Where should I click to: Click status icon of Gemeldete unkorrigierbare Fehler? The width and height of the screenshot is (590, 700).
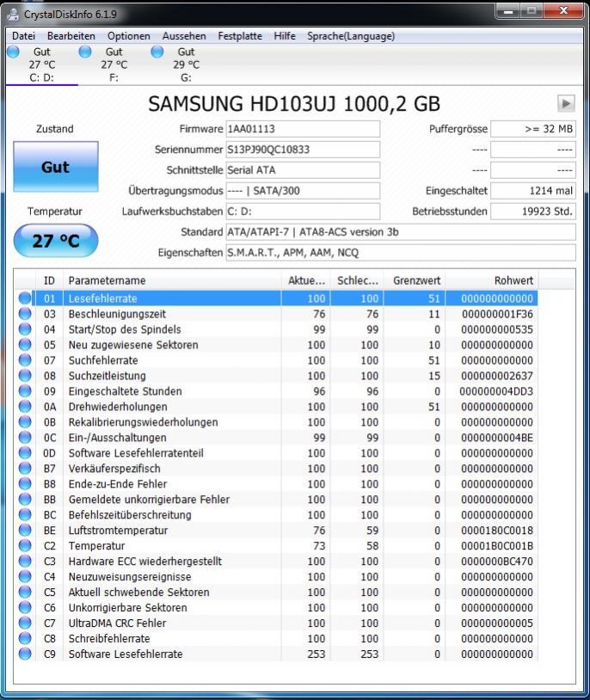pos(25,499)
